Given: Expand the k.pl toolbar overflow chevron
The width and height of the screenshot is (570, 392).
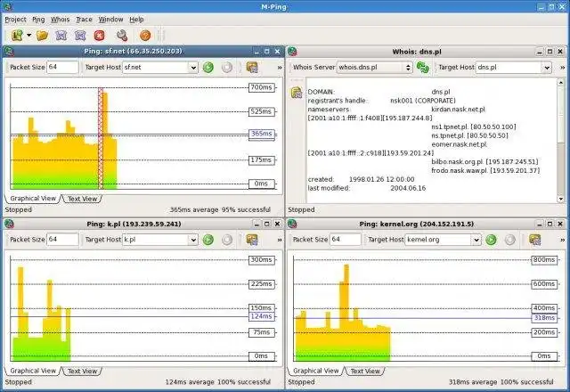Looking at the screenshot, I should tap(279, 240).
